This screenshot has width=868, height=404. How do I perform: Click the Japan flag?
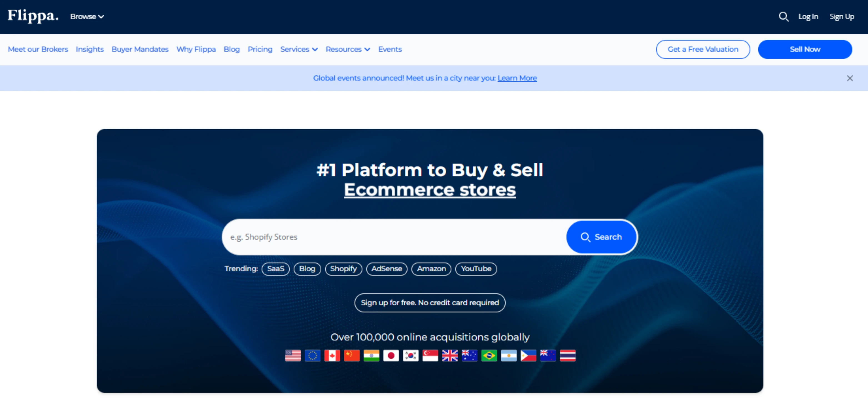pyautogui.click(x=391, y=355)
